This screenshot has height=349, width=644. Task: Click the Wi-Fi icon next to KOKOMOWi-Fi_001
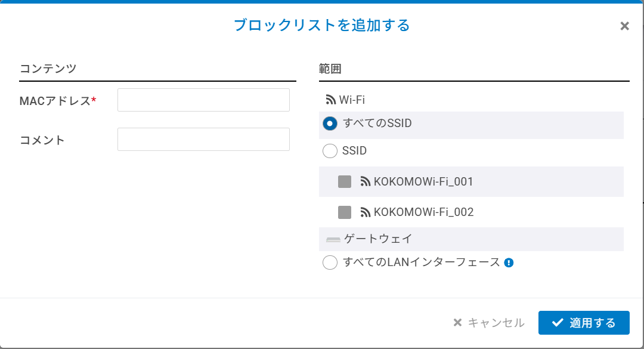point(366,181)
